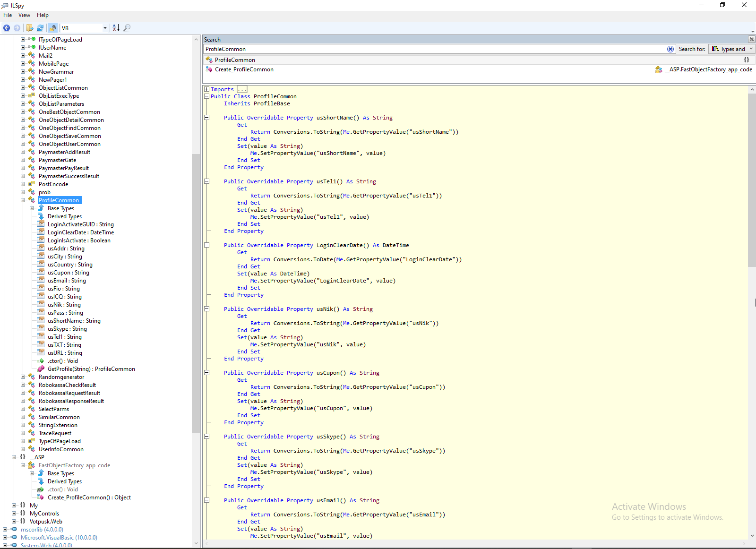Screen dimensions: 756x549
Task: Select the Votpusk.Web namespace node
Action: pos(46,522)
